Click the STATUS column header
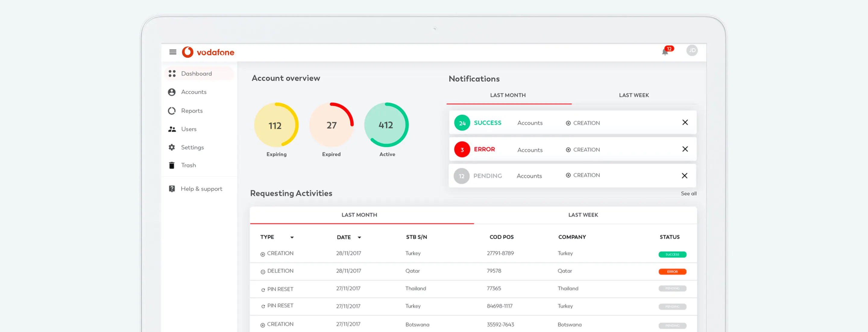 pos(669,237)
